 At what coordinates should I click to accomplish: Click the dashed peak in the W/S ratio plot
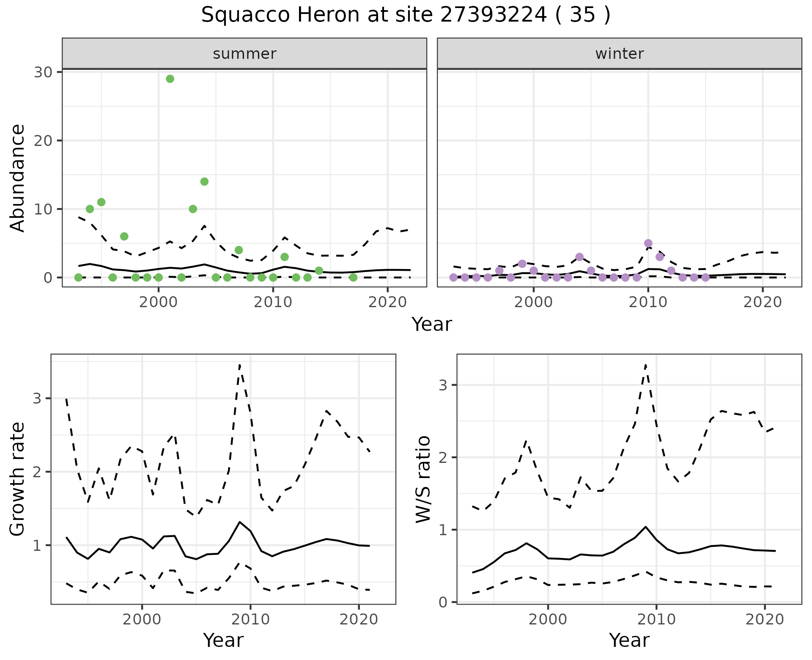click(x=646, y=365)
